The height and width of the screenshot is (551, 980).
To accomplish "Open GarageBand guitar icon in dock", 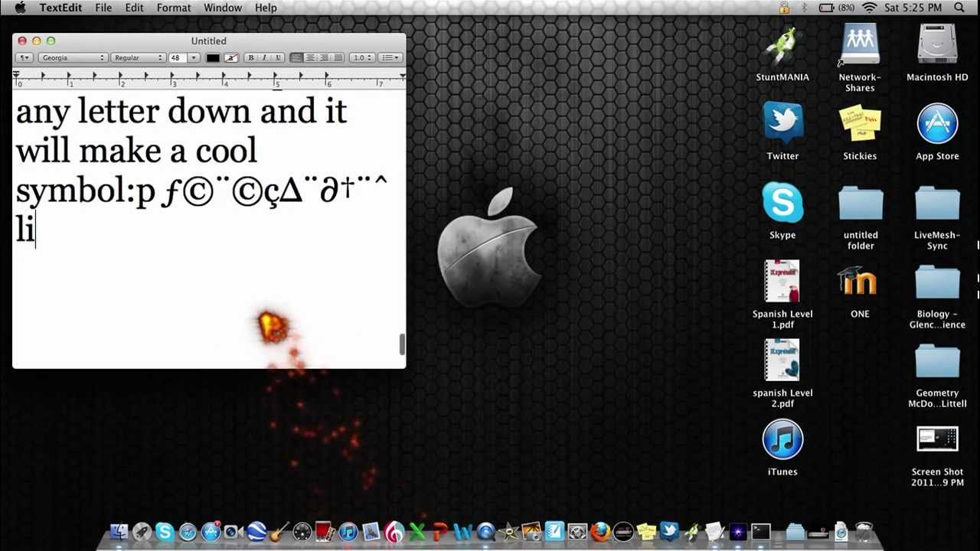I will 279,531.
